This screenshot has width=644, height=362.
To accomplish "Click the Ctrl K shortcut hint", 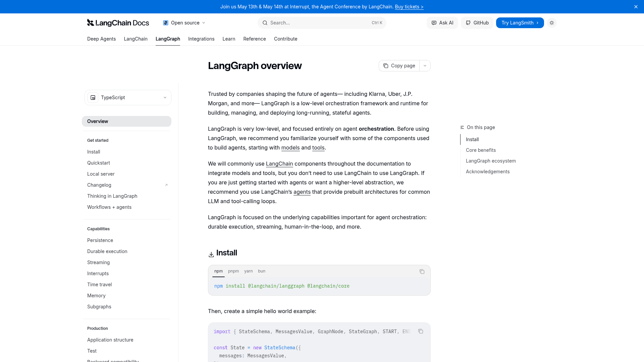I will click(x=377, y=23).
